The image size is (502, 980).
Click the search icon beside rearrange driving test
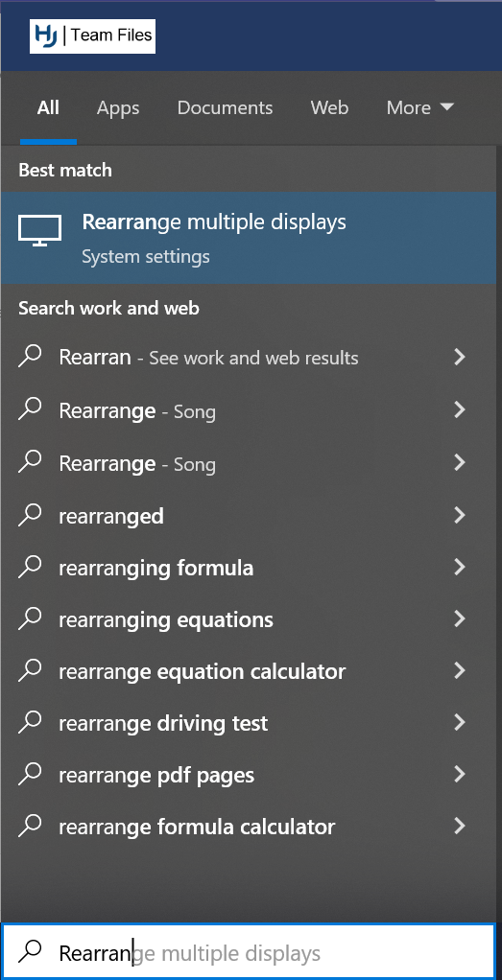30,722
